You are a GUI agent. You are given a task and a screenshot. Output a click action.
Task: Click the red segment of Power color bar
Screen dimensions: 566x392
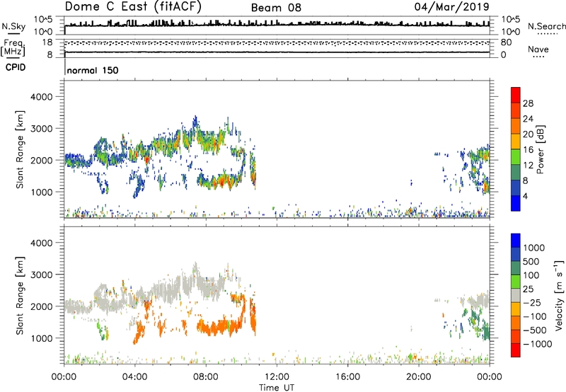click(516, 95)
